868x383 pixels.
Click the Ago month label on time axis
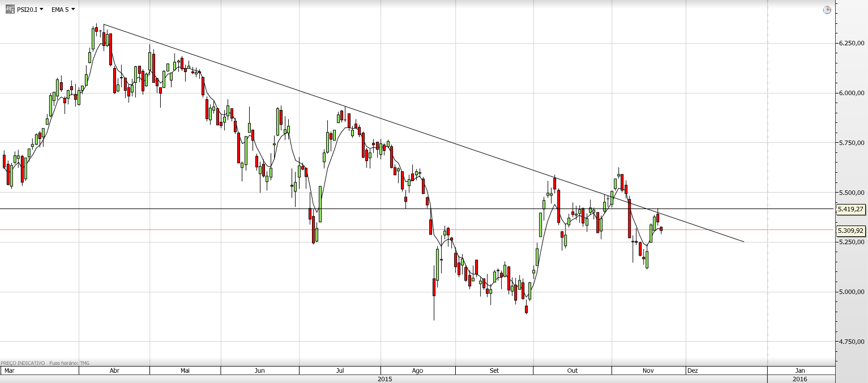(x=417, y=371)
